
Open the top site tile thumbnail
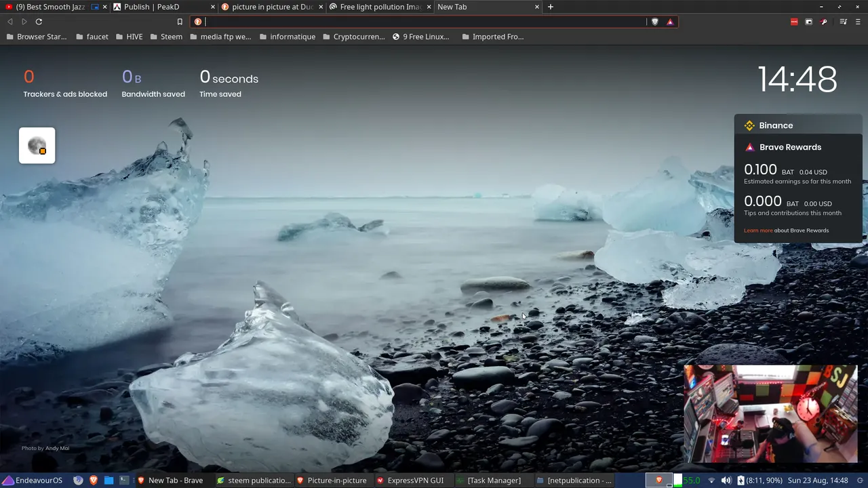point(37,145)
